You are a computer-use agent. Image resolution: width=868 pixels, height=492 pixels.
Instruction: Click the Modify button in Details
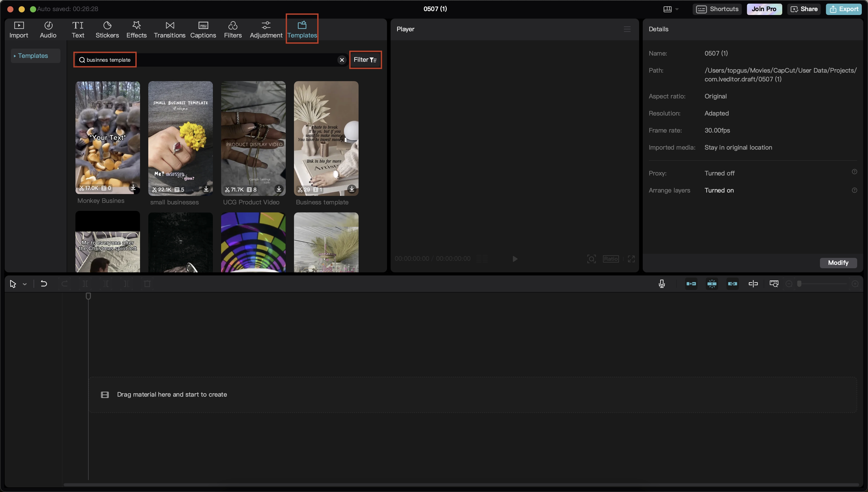point(838,263)
